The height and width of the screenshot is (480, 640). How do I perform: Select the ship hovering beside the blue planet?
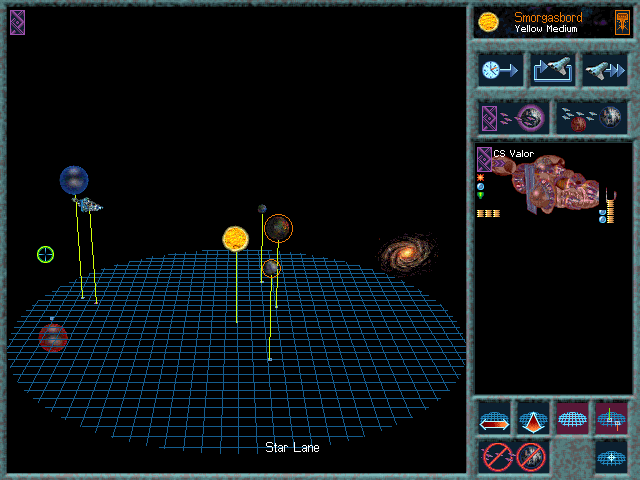click(x=88, y=204)
